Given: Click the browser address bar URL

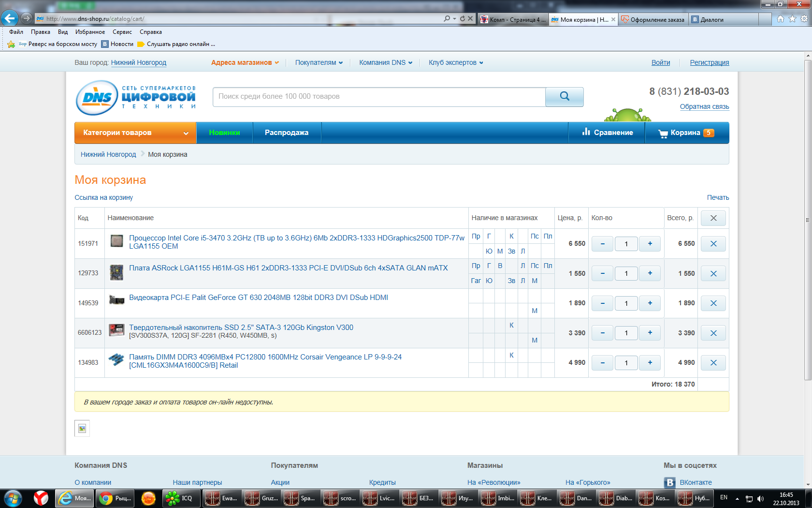Looking at the screenshot, I should [x=95, y=19].
